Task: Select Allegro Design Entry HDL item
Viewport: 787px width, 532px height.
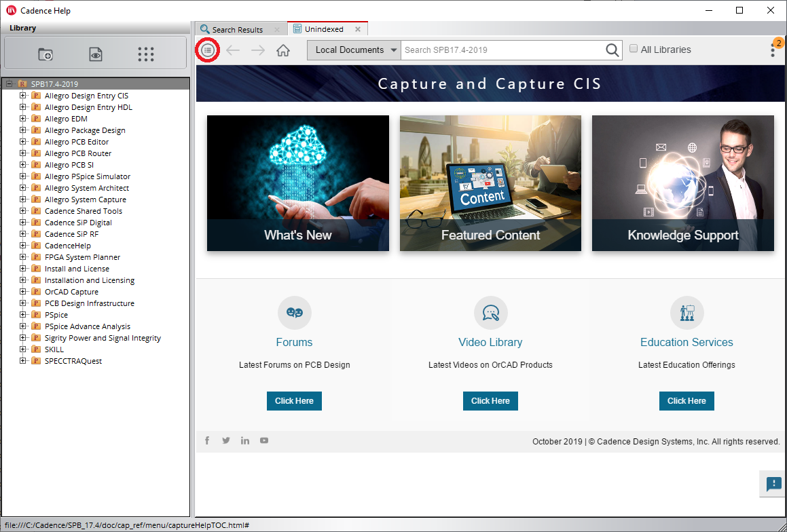Action: (88, 107)
